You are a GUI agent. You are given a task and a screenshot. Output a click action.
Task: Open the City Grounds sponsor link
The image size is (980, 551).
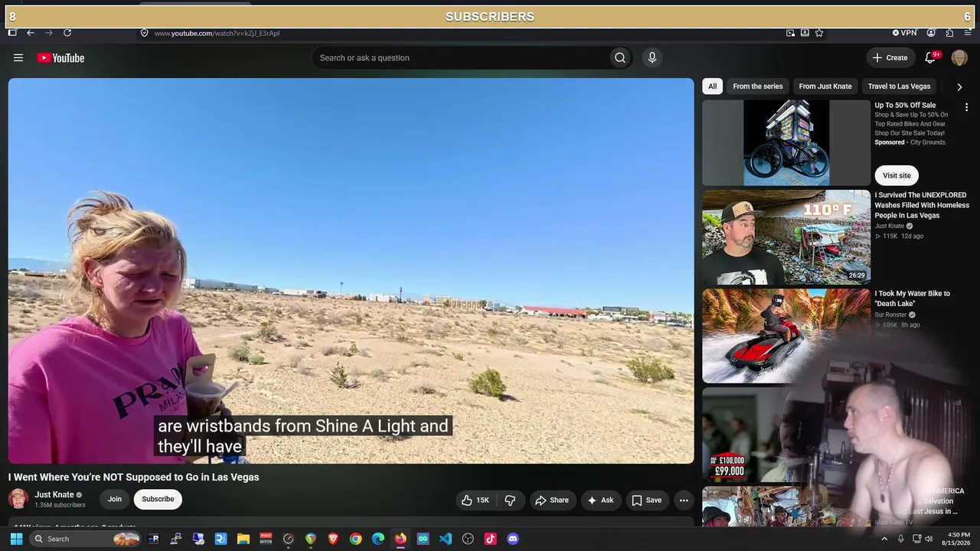[928, 142]
